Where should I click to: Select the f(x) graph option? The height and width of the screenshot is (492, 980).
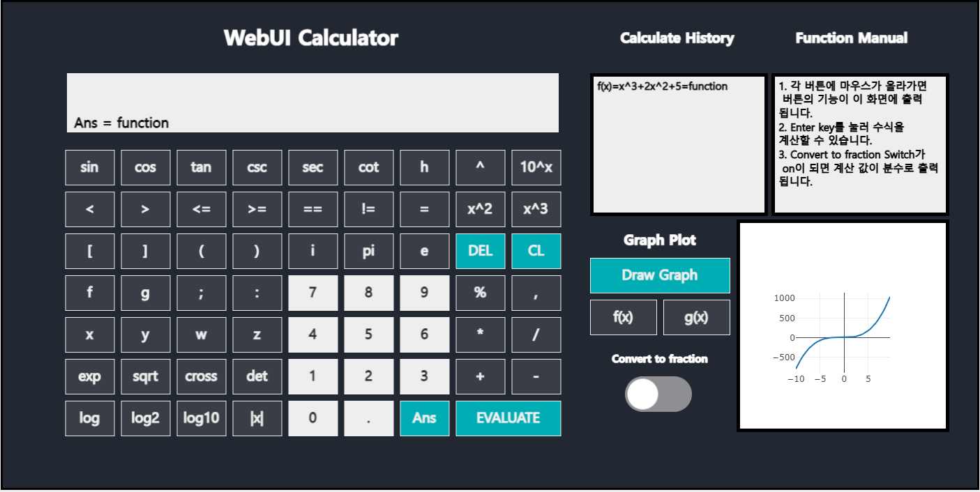(623, 316)
